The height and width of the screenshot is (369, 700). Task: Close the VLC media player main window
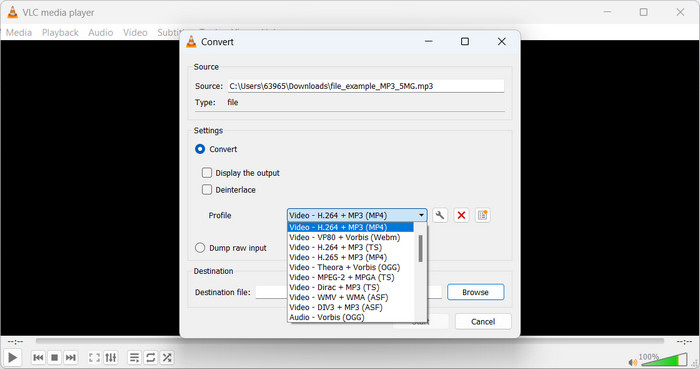(680, 12)
